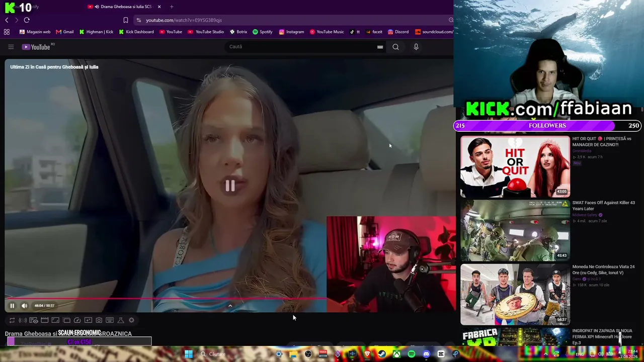Click the address bar URL youtube.com/watch
The height and width of the screenshot is (362, 644).
pos(184,20)
